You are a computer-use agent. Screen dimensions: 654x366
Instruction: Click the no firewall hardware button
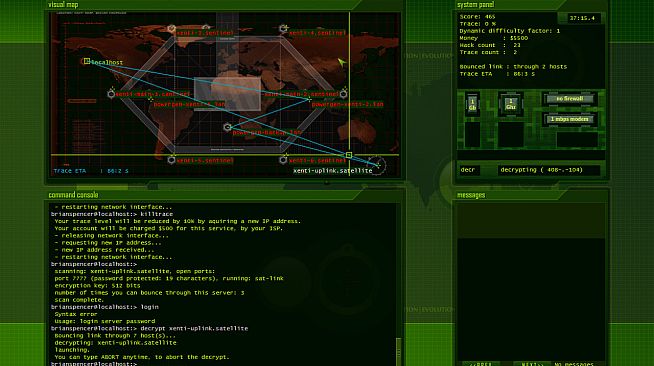(x=570, y=99)
